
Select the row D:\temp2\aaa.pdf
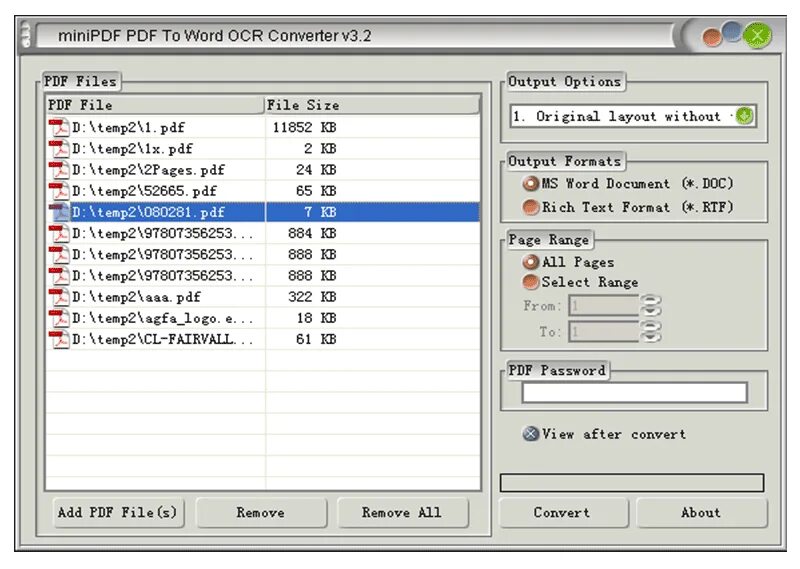point(263,297)
